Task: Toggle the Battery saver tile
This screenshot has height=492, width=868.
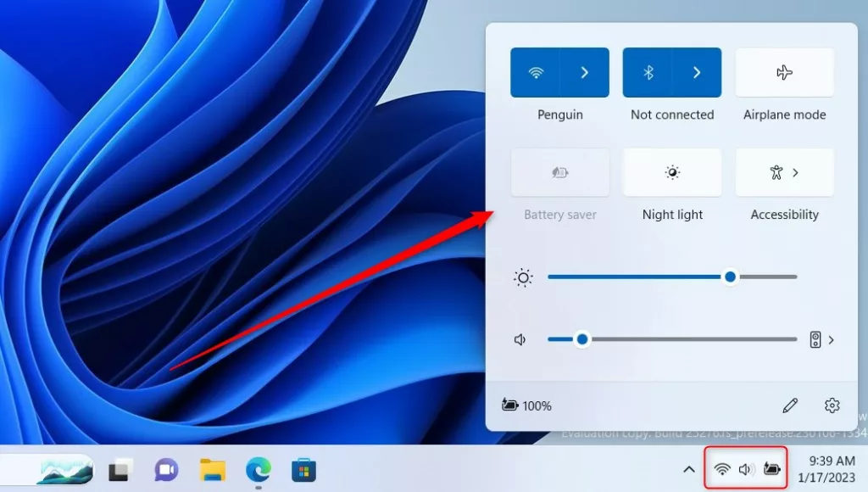Action: tap(560, 172)
